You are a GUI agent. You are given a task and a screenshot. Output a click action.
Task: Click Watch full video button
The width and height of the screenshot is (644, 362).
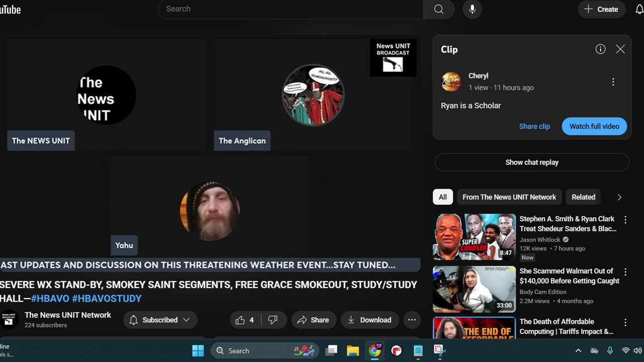(594, 126)
